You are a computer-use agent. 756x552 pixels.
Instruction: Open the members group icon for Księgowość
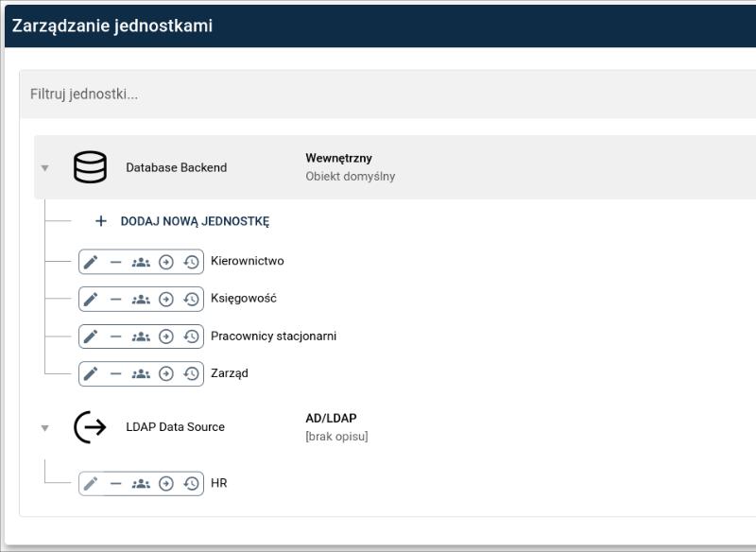click(x=141, y=299)
